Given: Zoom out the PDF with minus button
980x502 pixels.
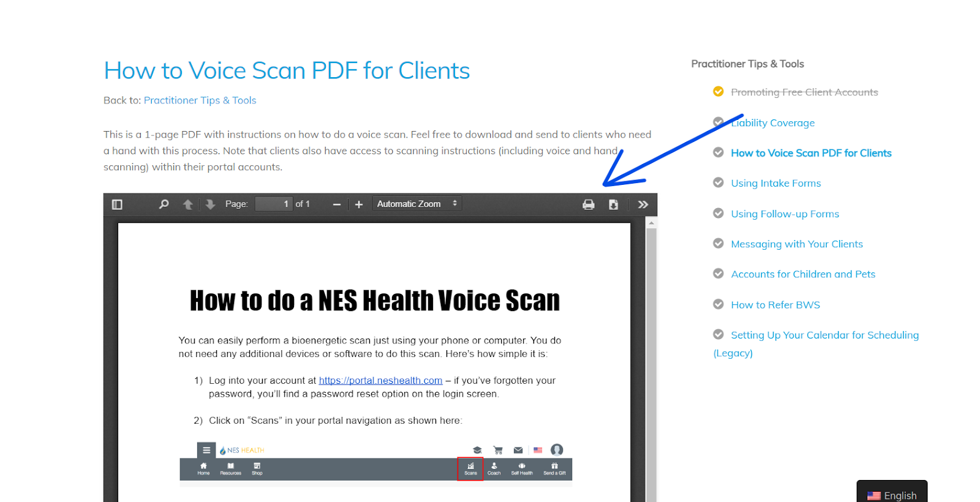Looking at the screenshot, I should point(336,204).
